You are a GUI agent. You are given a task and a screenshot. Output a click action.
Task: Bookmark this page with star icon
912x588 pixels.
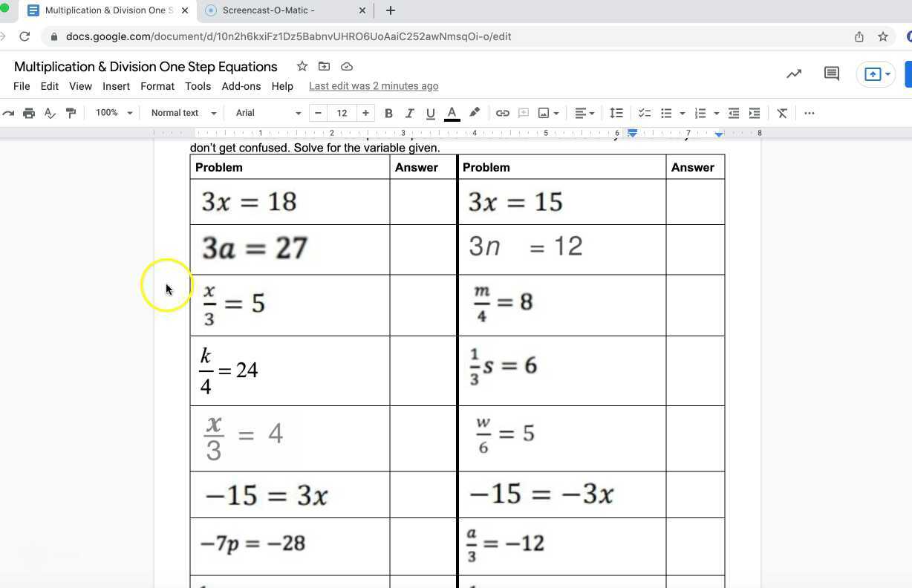tap(883, 36)
